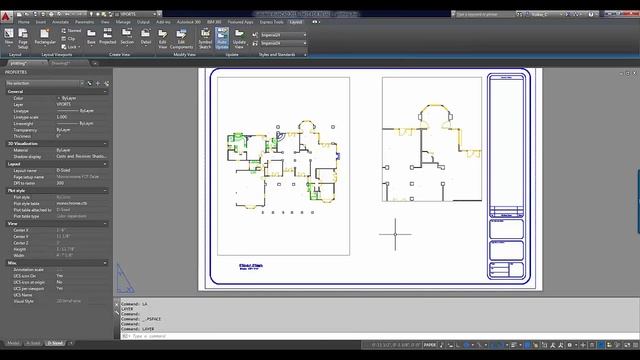Click the Quick Select icon in Properties
This screenshot has width=640, height=360.
(x=106, y=83)
